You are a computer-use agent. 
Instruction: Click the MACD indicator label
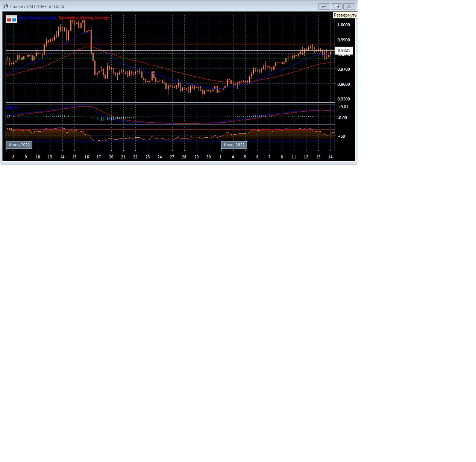click(12, 108)
